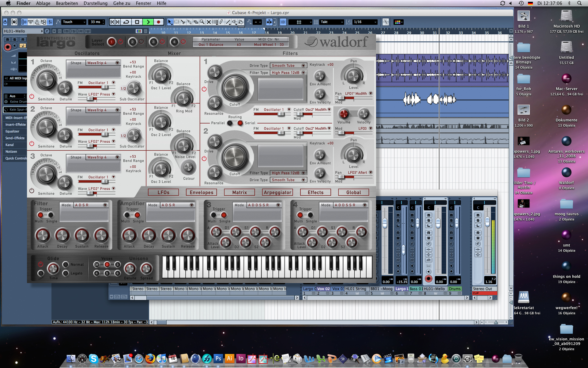The width and height of the screenshot is (588, 368).
Task: Select the Line tool
Action: tap(228, 22)
